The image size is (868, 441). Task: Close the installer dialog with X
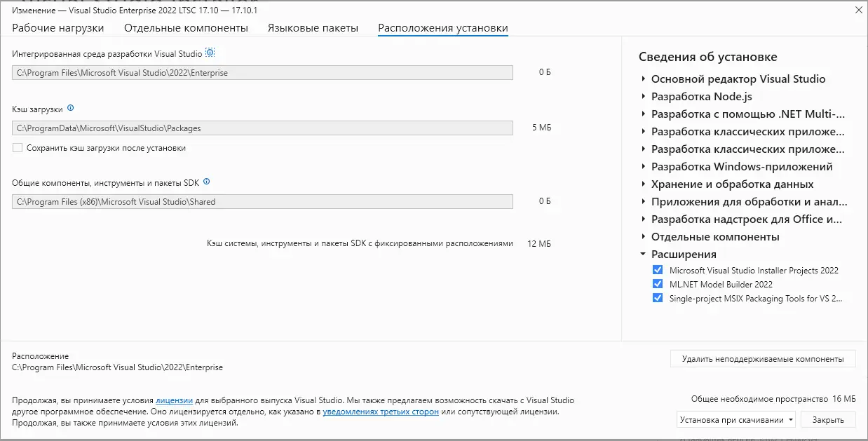tap(858, 10)
